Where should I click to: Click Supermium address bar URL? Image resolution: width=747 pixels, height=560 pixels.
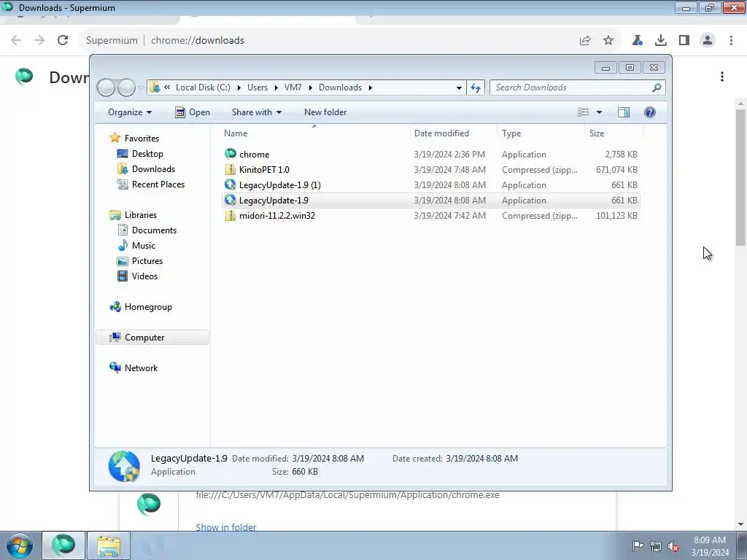tap(198, 41)
